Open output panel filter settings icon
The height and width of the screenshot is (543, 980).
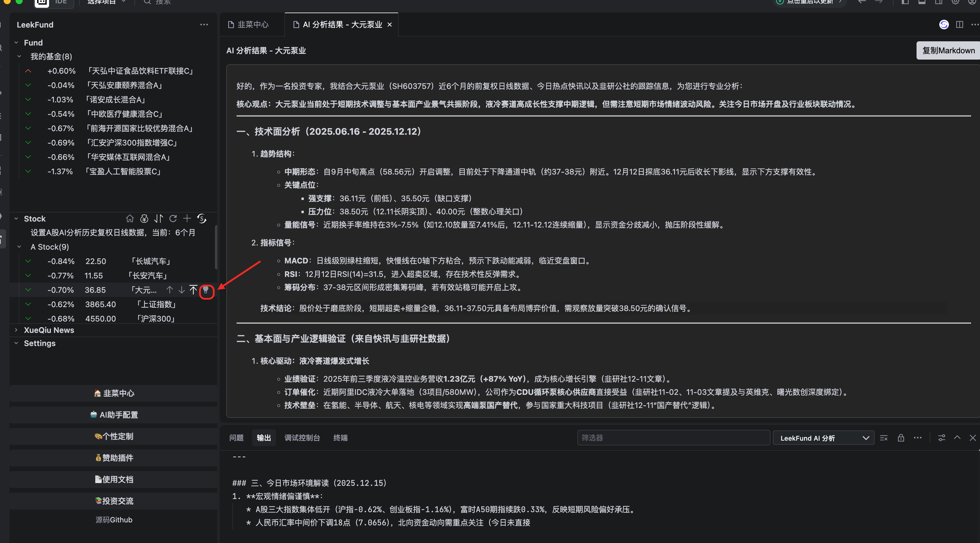coord(942,438)
